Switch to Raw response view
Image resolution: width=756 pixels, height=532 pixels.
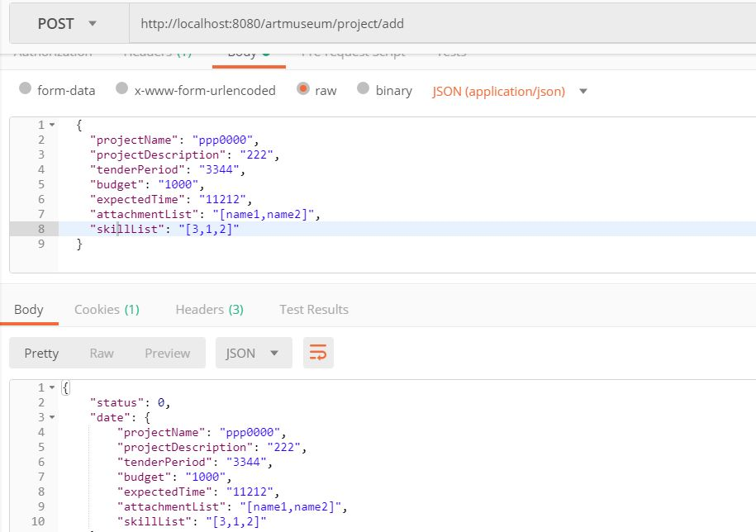(102, 354)
